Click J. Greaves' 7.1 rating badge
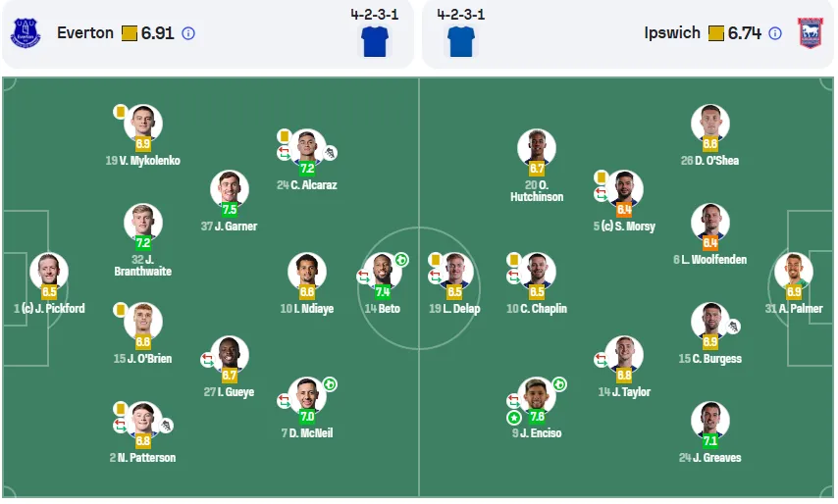This screenshot has height=504, width=838. point(710,441)
